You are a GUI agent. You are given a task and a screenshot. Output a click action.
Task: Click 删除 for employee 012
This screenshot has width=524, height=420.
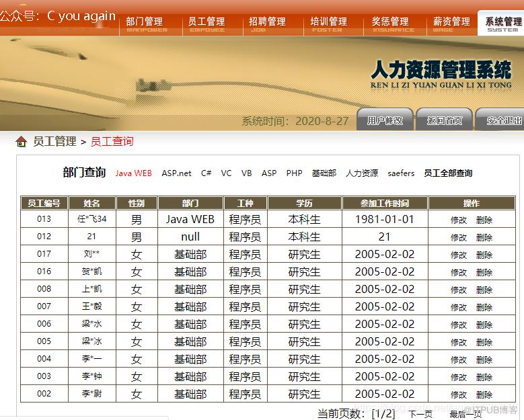pyautogui.click(x=484, y=237)
